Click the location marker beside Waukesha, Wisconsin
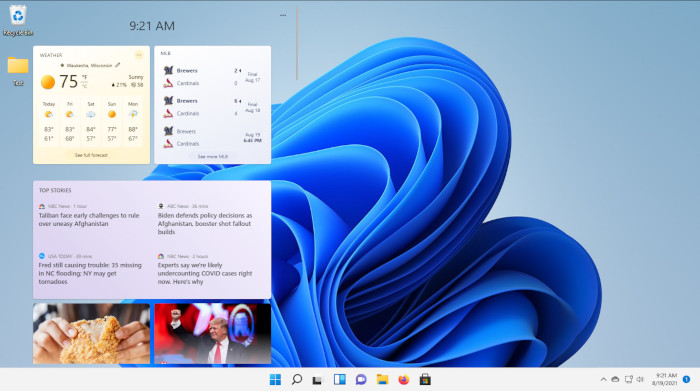This screenshot has width=700, height=391. [x=62, y=65]
